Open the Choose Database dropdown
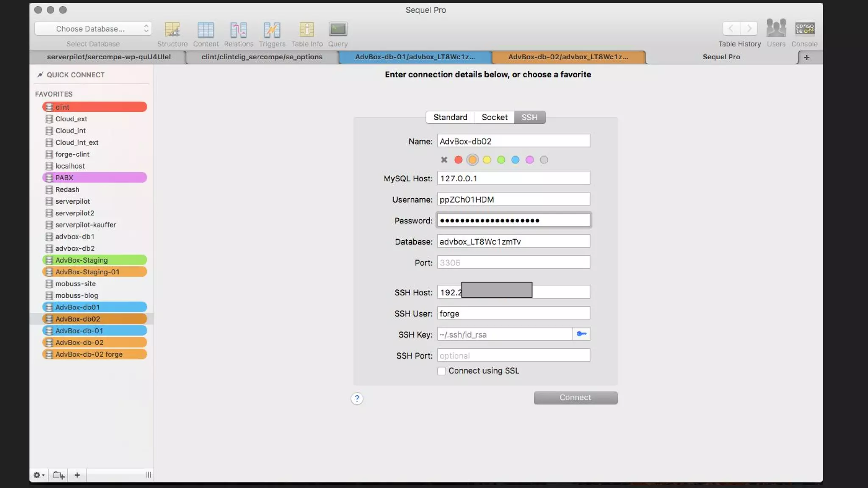868x488 pixels. [x=93, y=29]
